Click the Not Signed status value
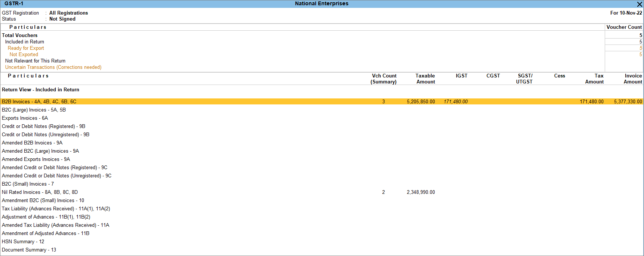 click(62, 19)
